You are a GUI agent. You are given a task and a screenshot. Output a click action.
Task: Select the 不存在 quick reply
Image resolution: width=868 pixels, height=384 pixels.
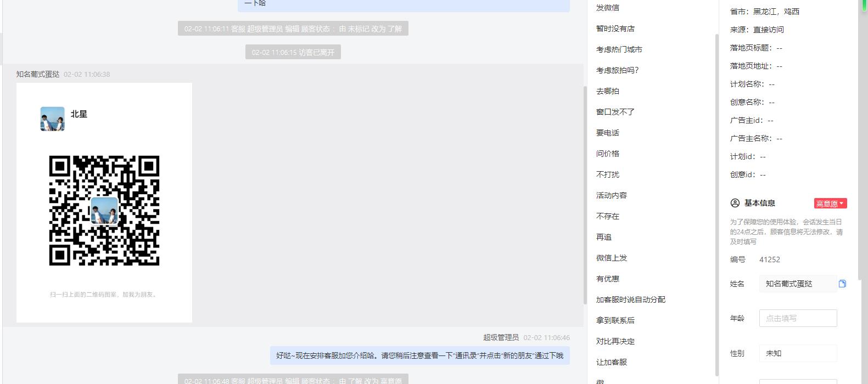click(608, 216)
